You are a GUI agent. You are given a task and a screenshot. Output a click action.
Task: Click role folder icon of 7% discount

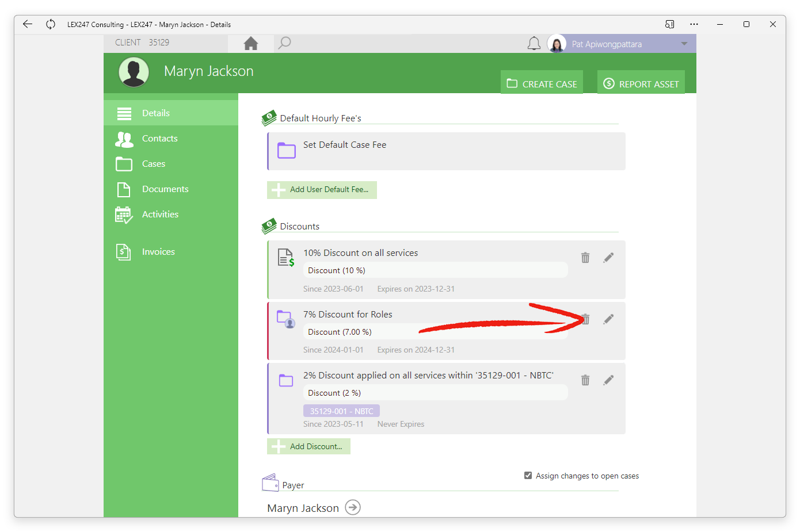pyautogui.click(x=286, y=319)
